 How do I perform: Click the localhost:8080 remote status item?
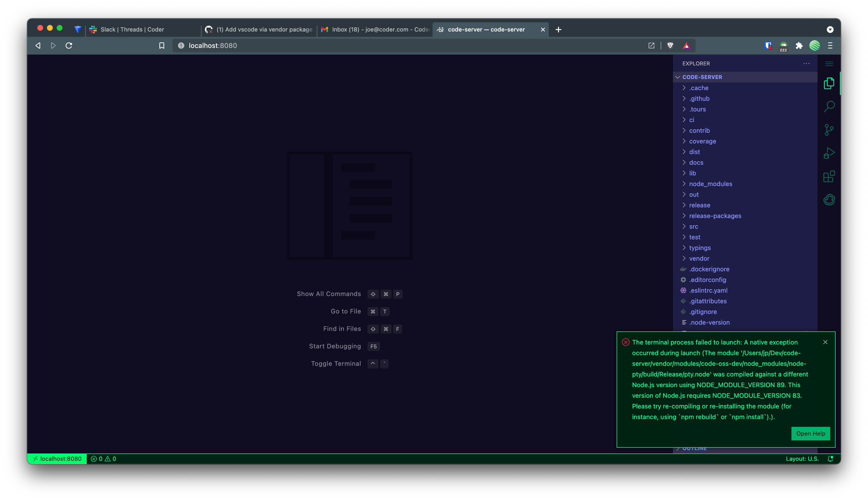tap(57, 459)
